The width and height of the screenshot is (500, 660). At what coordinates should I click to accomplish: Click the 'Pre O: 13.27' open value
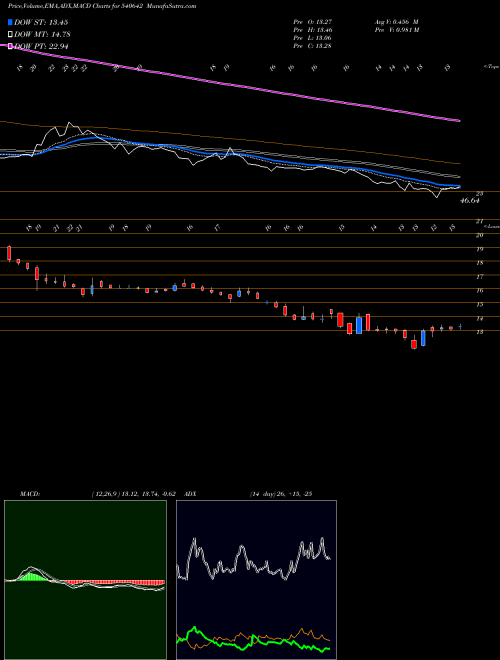pyautogui.click(x=312, y=22)
